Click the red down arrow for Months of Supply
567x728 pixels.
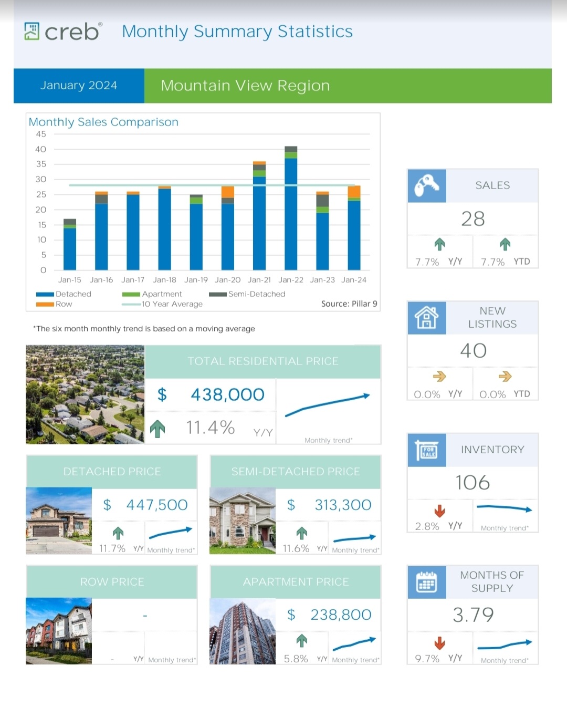point(440,643)
